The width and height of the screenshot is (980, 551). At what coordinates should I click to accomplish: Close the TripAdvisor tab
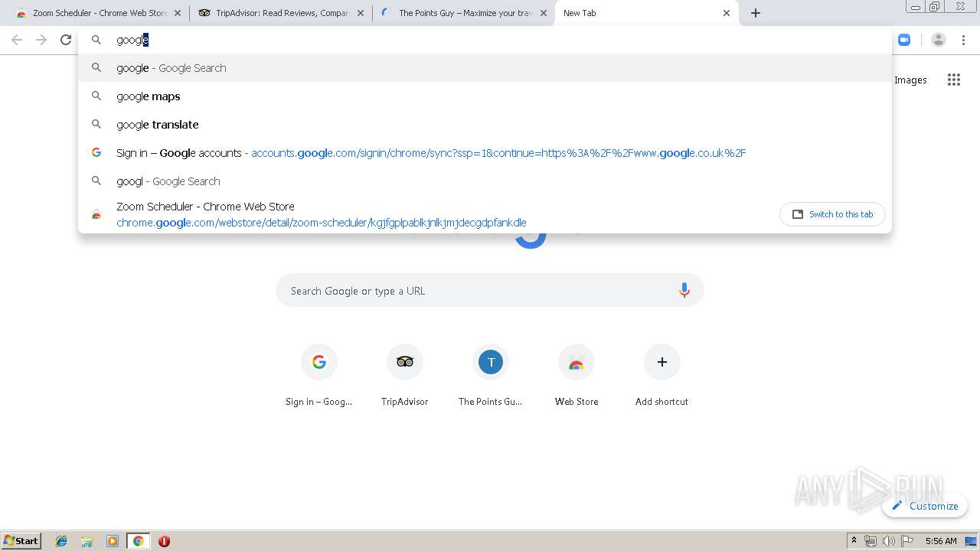tap(361, 13)
